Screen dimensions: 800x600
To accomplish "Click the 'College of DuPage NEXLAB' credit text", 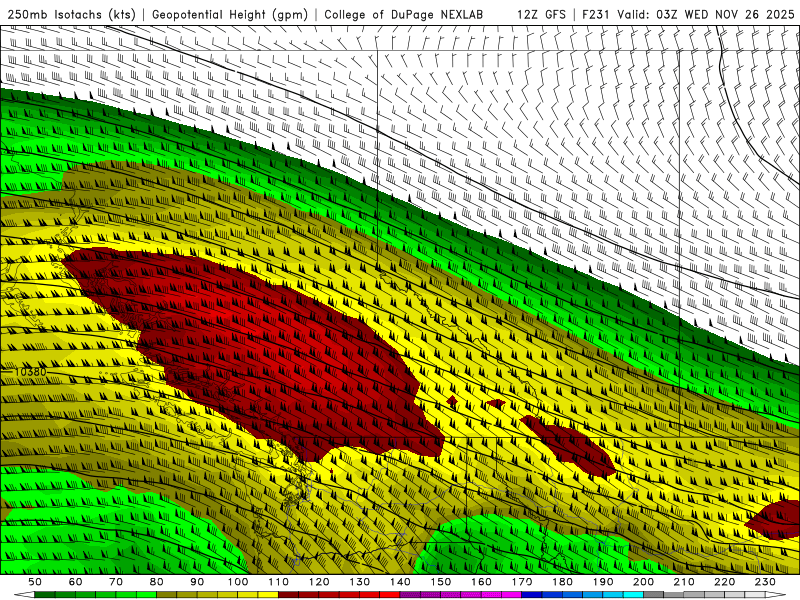I will tap(404, 14).
